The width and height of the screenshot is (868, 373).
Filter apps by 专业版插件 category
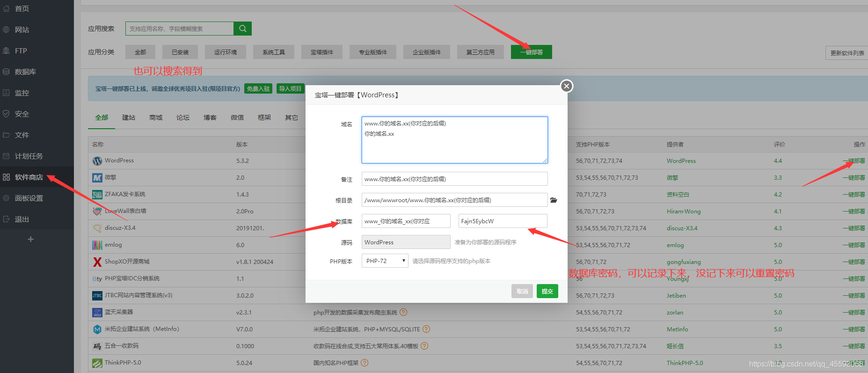point(373,52)
